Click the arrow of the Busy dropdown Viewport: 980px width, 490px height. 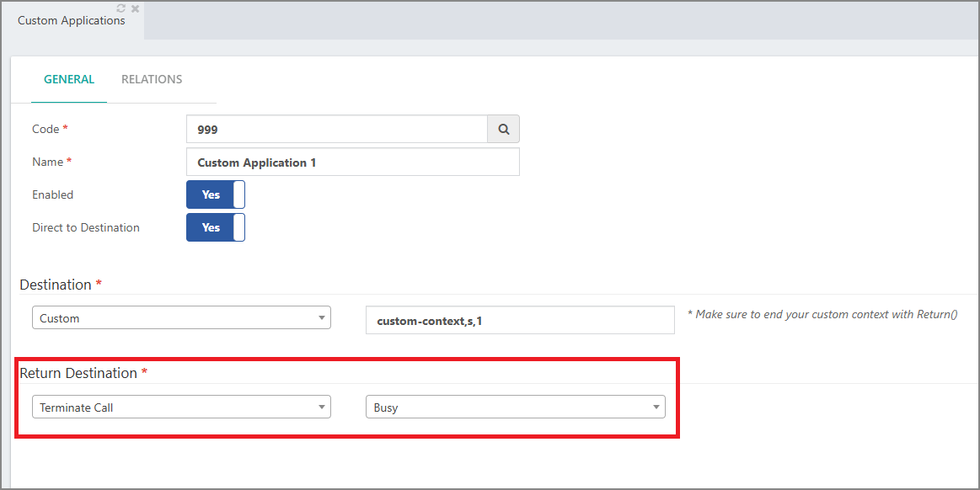click(656, 407)
